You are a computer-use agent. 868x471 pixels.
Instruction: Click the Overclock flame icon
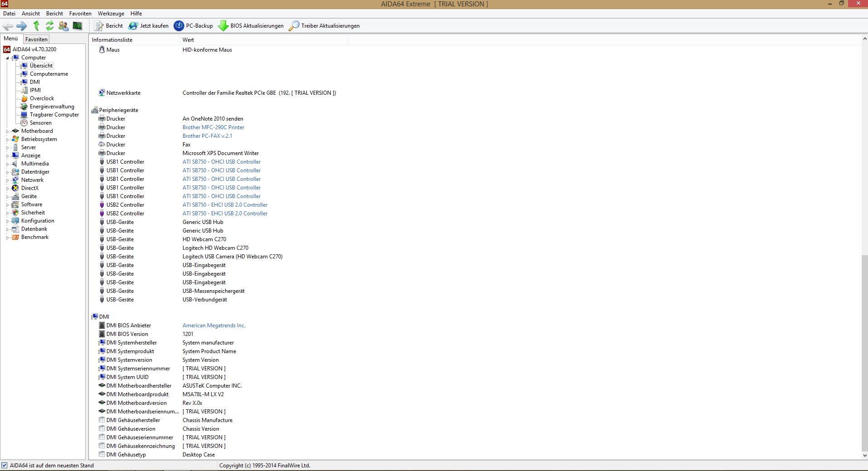24,98
